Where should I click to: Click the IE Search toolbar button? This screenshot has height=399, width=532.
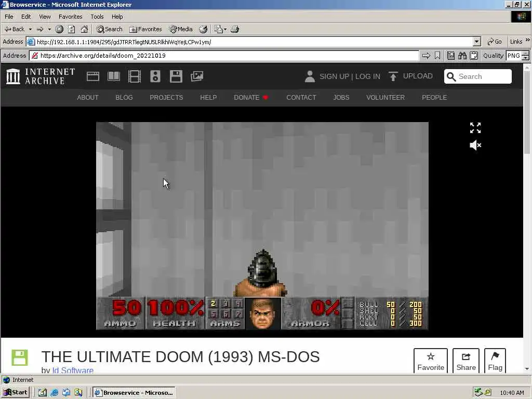pos(109,29)
